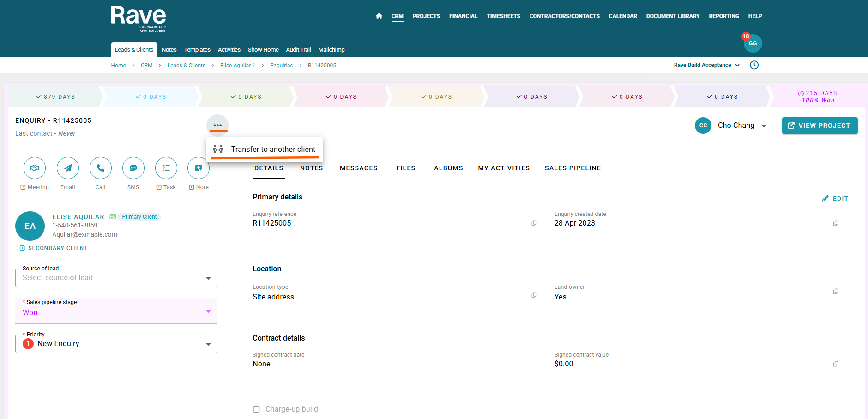Go to Enquiries breadcrumb link
This screenshot has height=419, width=868.
[x=282, y=66]
